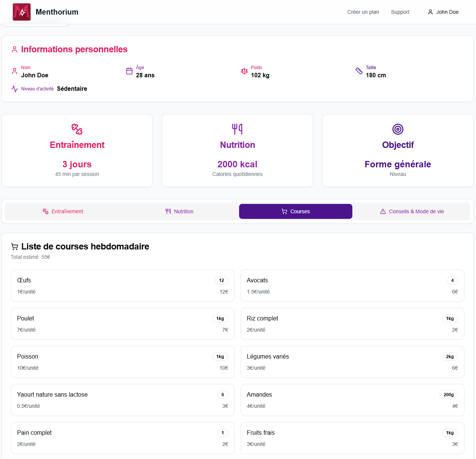Click the Poulet item name
Viewport: 476px width, 459px height.
click(25, 318)
